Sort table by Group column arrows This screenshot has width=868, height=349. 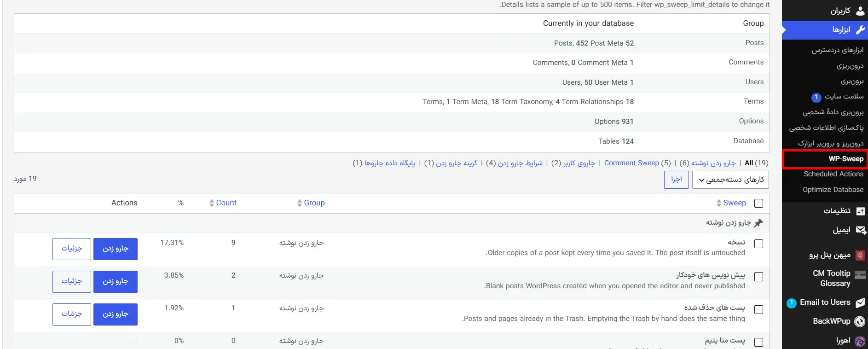[300, 203]
